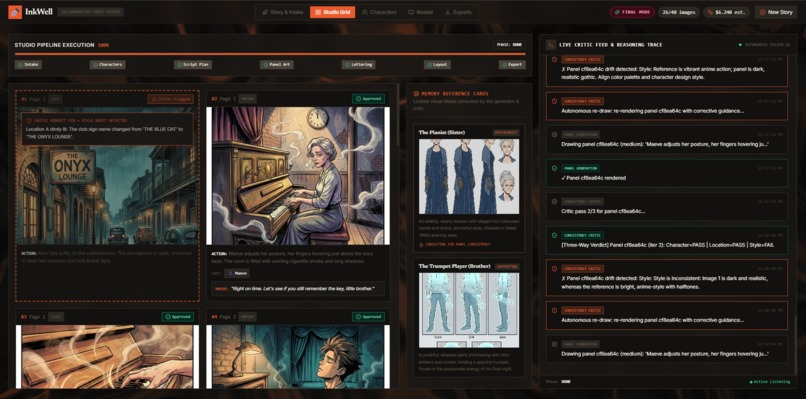This screenshot has width=806, height=399.
Task: Select the Characters pipeline step chip
Action: coord(107,65)
